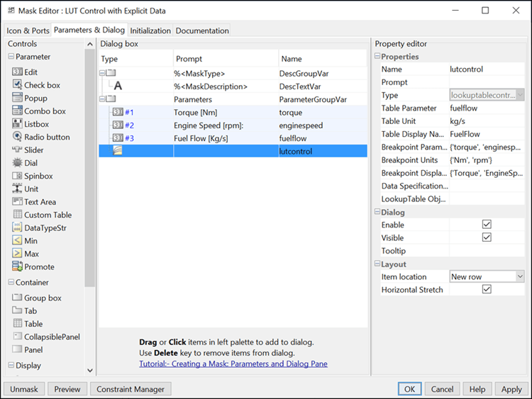The width and height of the screenshot is (532, 399).
Task: Collapse the Parameter controls section
Action: tap(11, 57)
